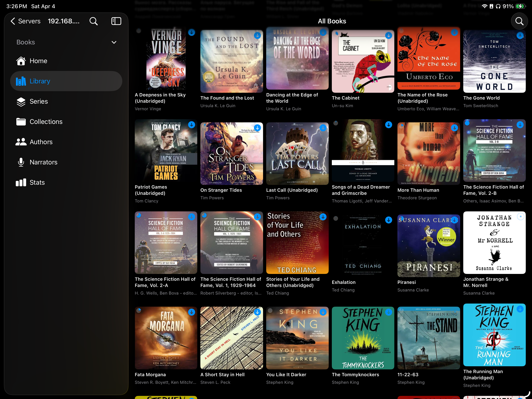This screenshot has height=399, width=532.
Task: Collapse the Books section chevron
Action: tap(114, 42)
